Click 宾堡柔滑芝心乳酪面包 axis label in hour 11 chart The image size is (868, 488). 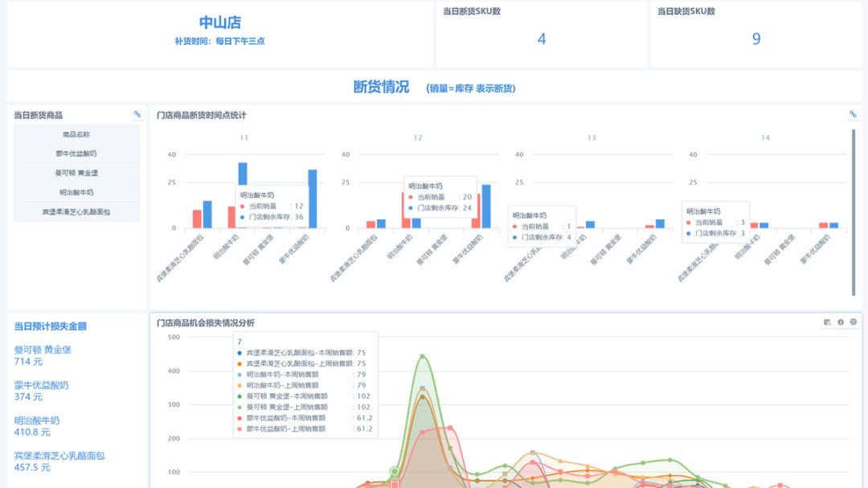coord(181,258)
